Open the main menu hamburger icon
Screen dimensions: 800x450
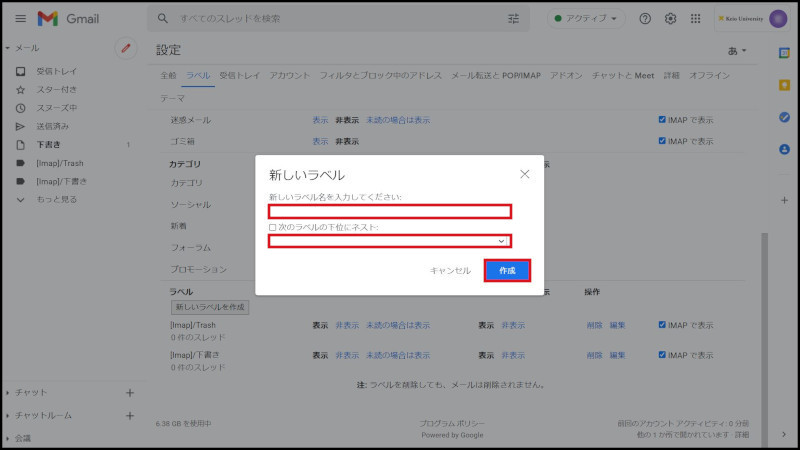[x=20, y=19]
